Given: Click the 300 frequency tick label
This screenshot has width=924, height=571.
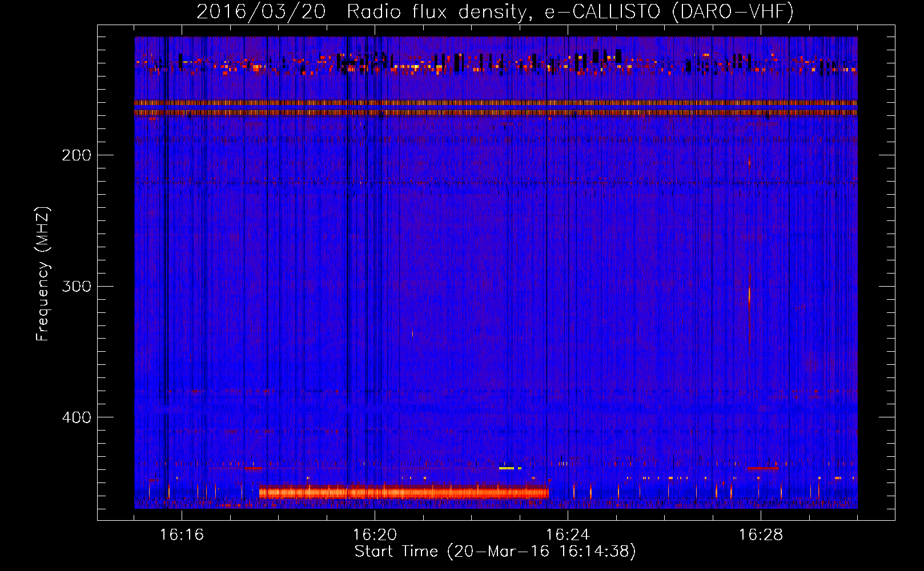Looking at the screenshot, I should point(77,286).
